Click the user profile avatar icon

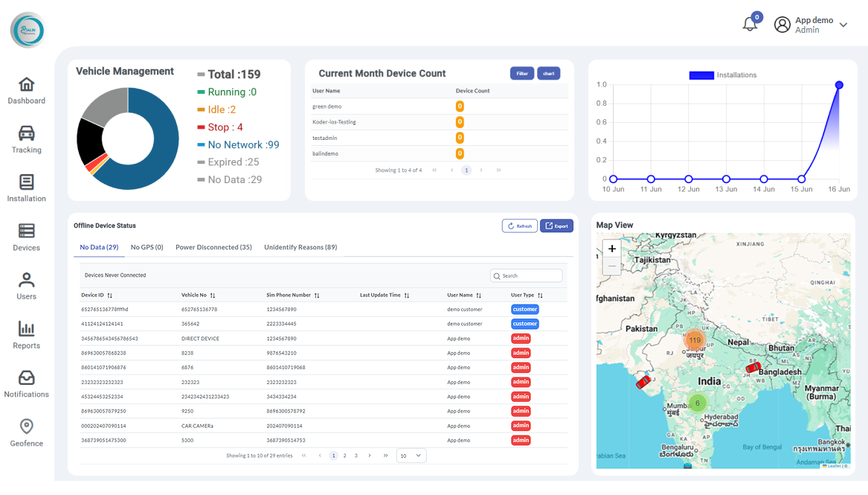[x=782, y=25]
